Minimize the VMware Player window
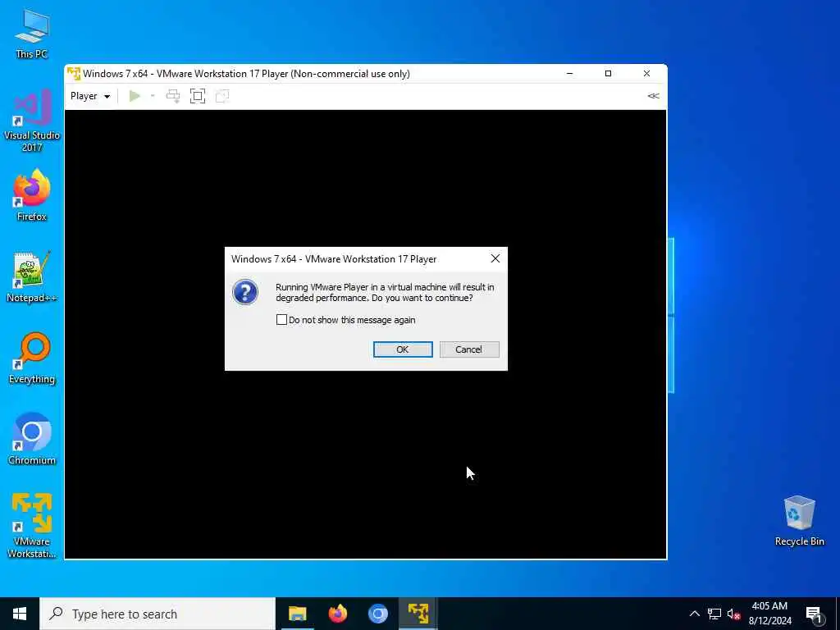Image resolution: width=840 pixels, height=630 pixels. 570,73
